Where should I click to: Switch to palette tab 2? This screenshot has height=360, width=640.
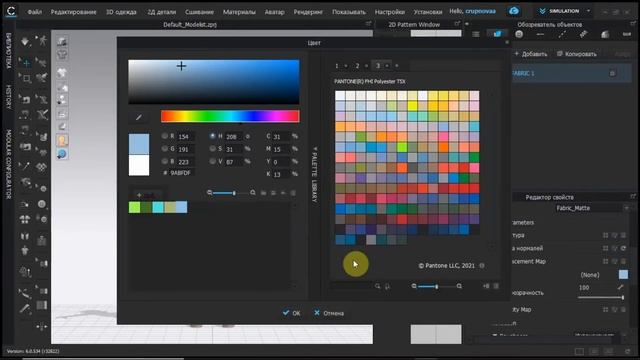click(x=357, y=66)
